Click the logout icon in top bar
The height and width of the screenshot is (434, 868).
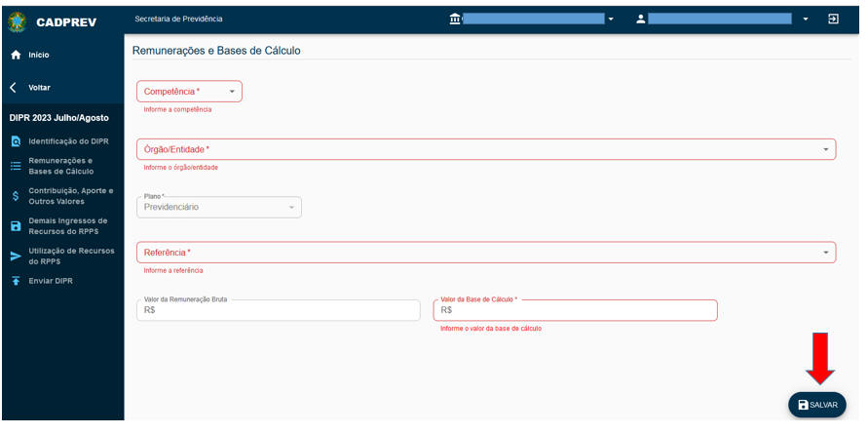click(x=833, y=19)
